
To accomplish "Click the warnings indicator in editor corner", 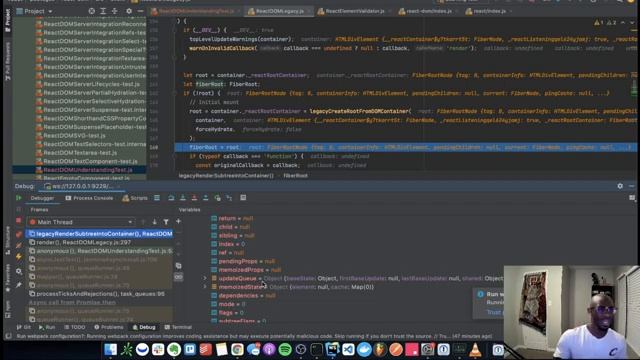I will 605,23.
